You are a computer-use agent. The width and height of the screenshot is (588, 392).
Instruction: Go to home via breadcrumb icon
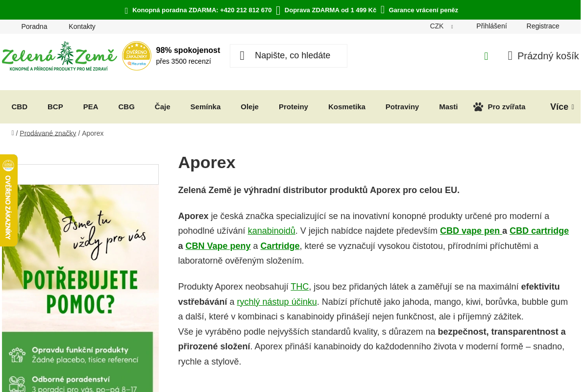coord(13,133)
